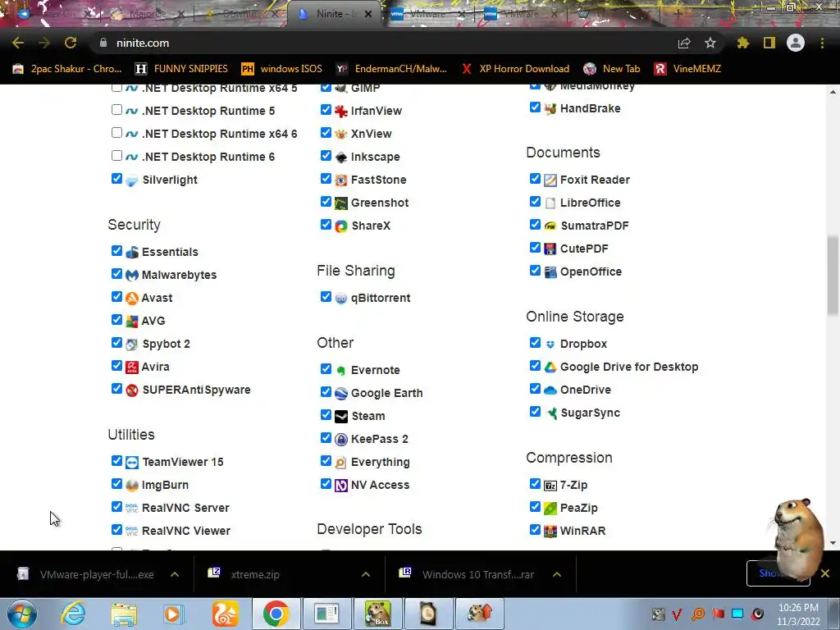Image resolution: width=840 pixels, height=630 pixels.
Task: Click the Inkscape icon
Action: tap(340, 157)
